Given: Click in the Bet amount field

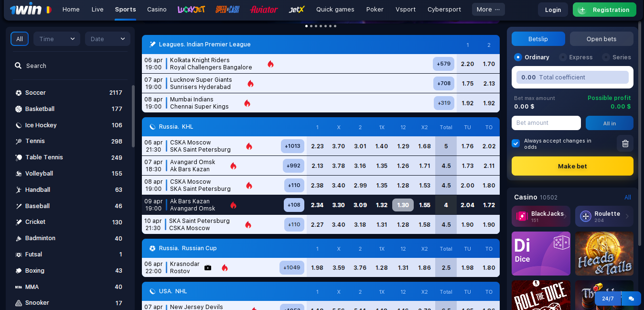Looking at the screenshot, I should click(x=546, y=123).
